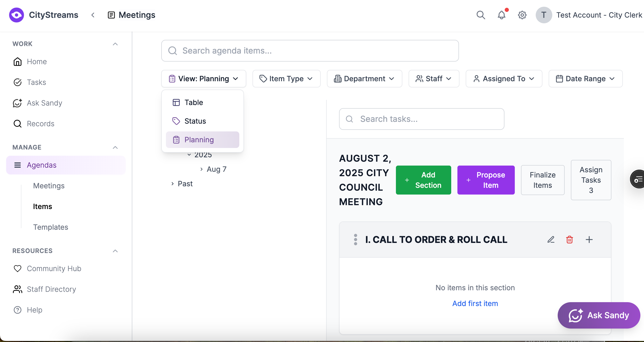The width and height of the screenshot is (644, 342).
Task: Click the header search magnifier icon
Action: click(481, 15)
